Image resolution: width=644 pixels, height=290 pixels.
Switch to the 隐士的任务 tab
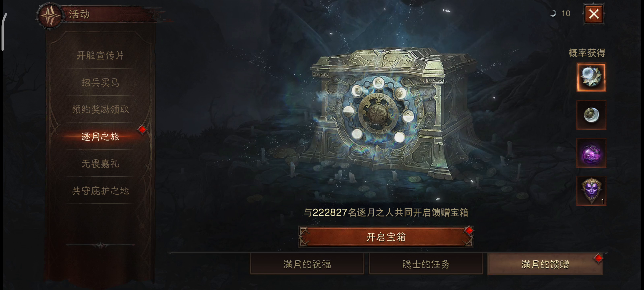[x=426, y=264]
